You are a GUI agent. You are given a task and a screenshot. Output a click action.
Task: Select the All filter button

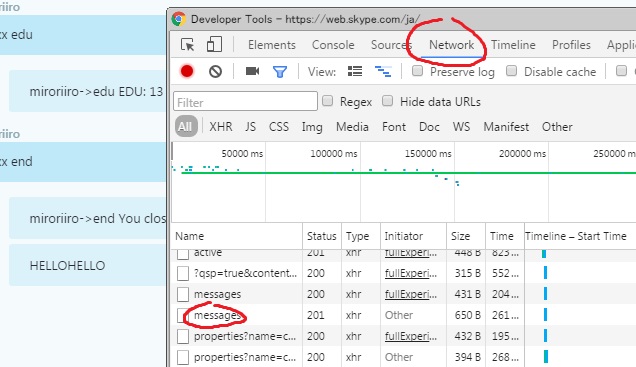[186, 127]
